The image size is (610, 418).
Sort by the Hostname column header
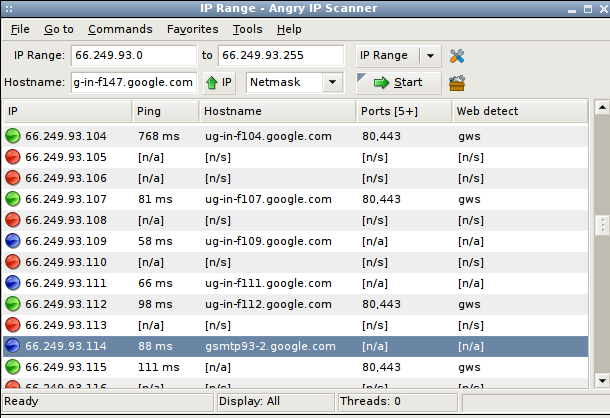[278, 111]
